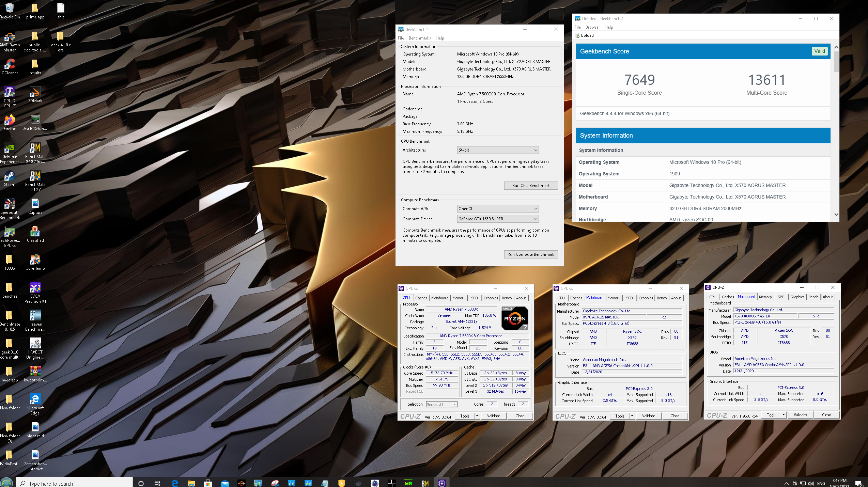This screenshot has height=487, width=868.
Task: Switch to Caches tab in left CPU-Z
Action: click(x=421, y=298)
